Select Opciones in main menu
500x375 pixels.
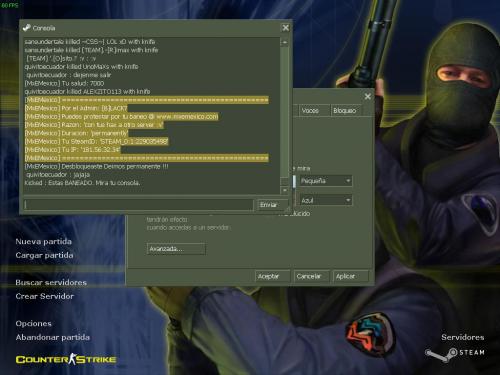click(x=34, y=324)
